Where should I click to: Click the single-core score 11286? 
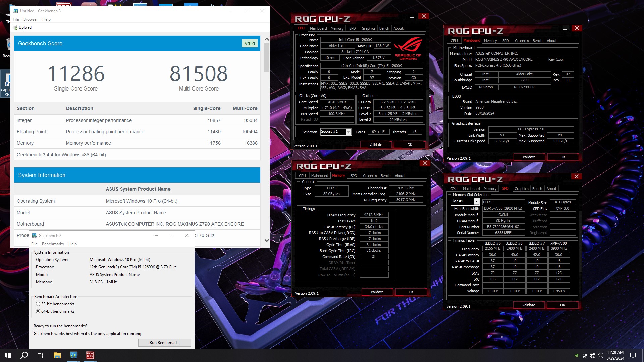[x=76, y=74]
